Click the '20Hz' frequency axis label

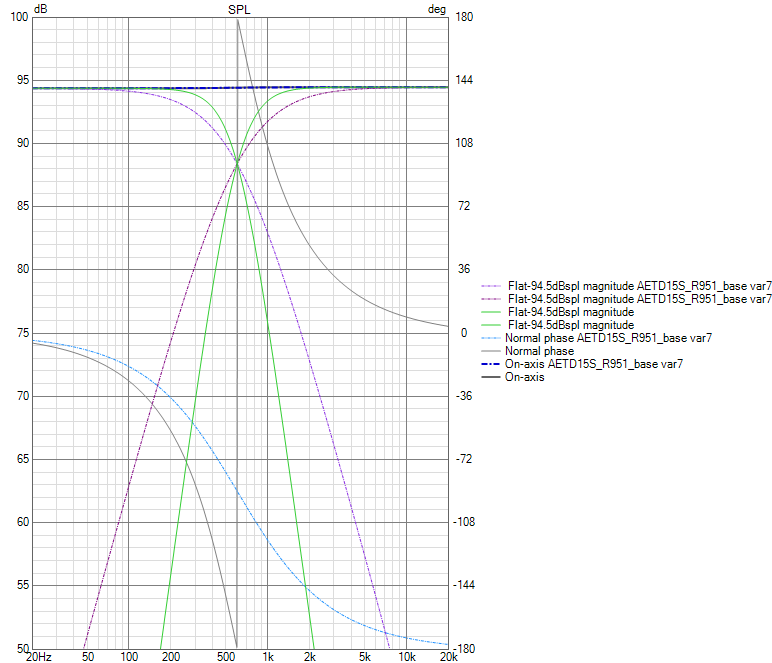pyautogui.click(x=38, y=657)
